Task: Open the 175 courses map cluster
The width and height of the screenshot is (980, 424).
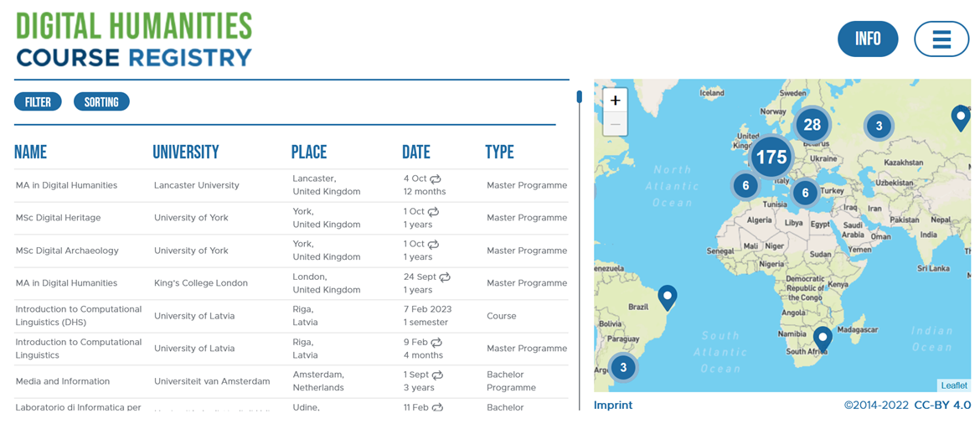Action: pyautogui.click(x=771, y=157)
